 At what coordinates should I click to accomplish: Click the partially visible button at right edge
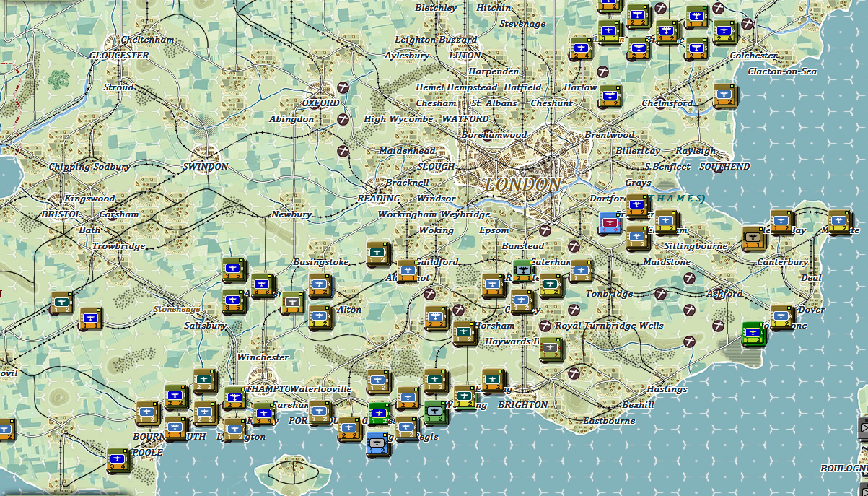863,427
